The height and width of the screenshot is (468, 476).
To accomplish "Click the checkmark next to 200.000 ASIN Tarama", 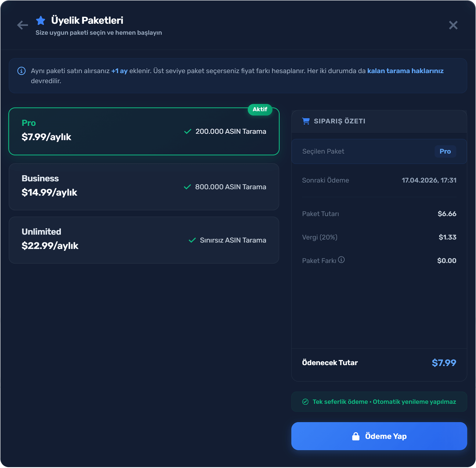I will 188,131.
